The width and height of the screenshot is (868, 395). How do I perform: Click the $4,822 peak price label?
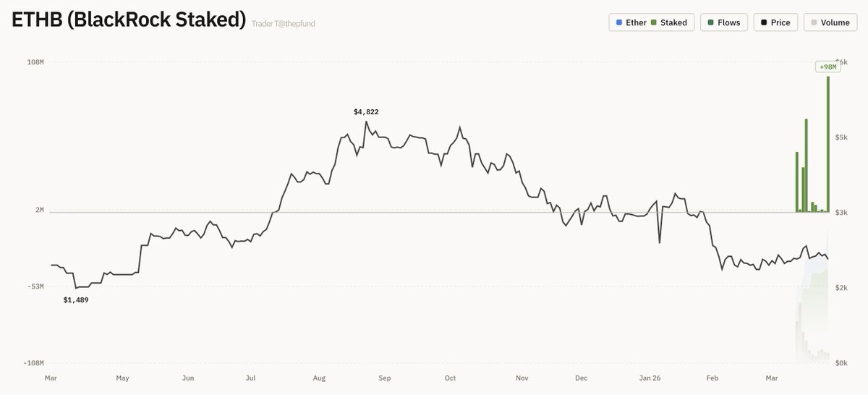coord(366,112)
